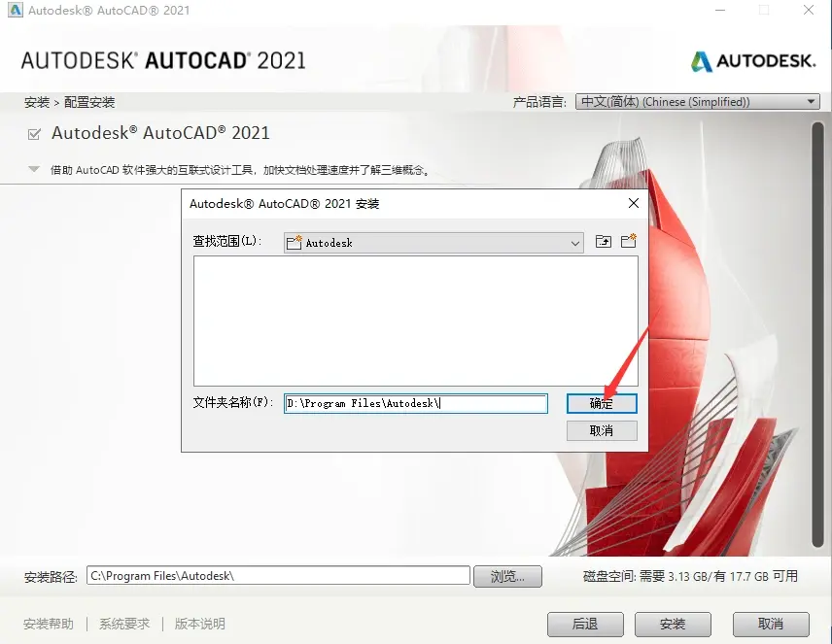Toggle the Autodesk AutoCAD 2021 product checkbox
The height and width of the screenshot is (644, 832).
34,134
